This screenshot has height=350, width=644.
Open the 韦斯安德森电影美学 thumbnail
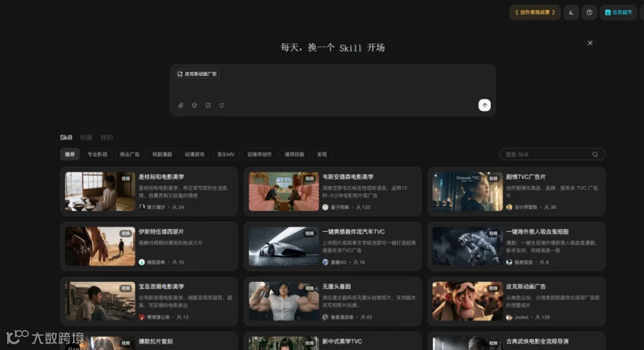(x=284, y=191)
